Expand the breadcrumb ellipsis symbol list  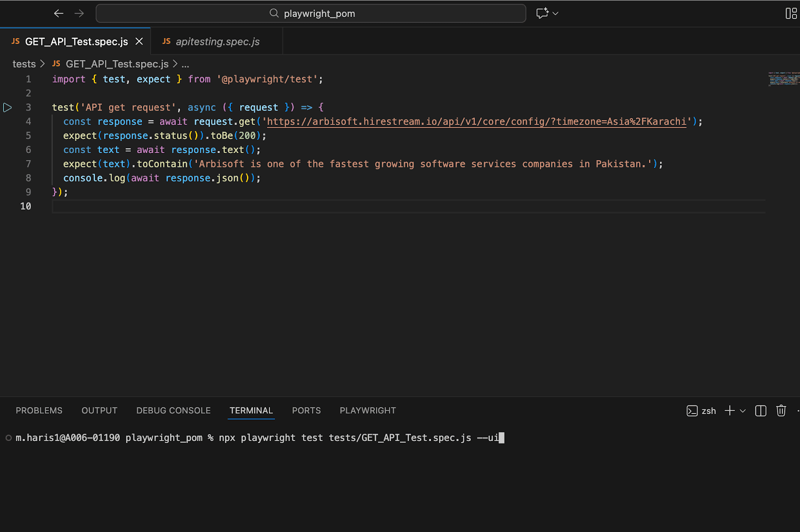click(185, 64)
